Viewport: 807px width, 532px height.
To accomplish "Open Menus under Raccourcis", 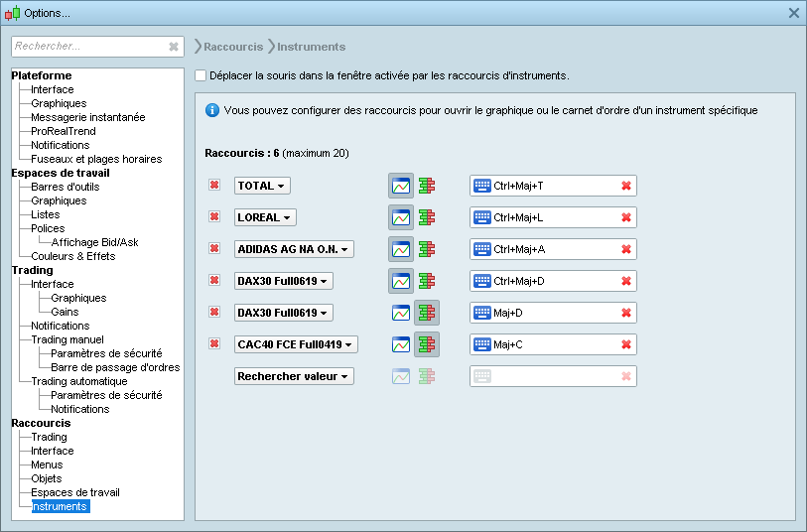I will [47, 465].
